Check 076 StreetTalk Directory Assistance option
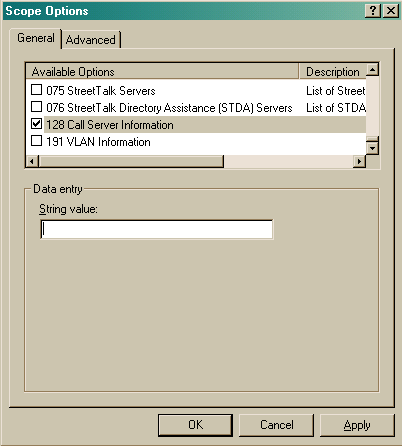 click(x=36, y=107)
